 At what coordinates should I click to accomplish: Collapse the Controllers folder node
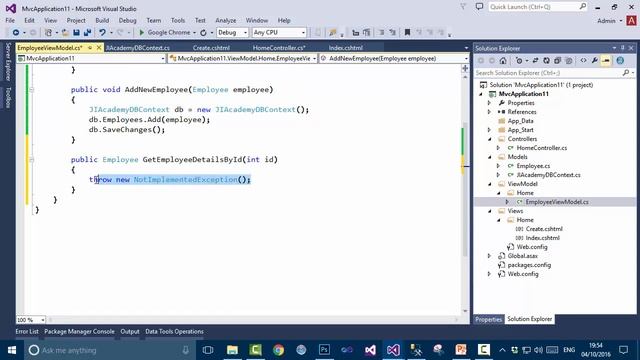(489, 139)
